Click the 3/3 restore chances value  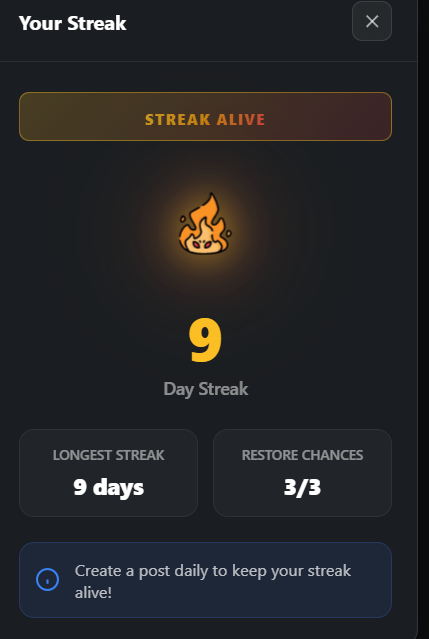[302, 487]
